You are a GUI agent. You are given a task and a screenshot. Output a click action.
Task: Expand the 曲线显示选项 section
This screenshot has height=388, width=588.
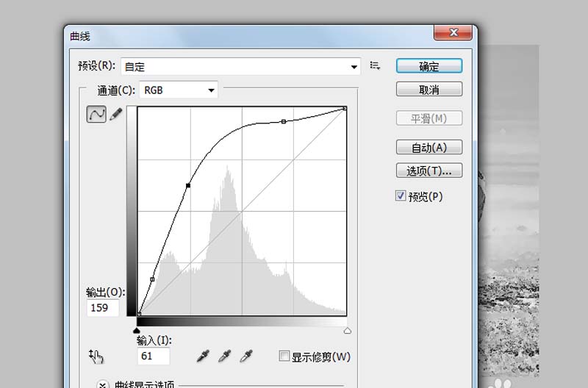point(103,384)
